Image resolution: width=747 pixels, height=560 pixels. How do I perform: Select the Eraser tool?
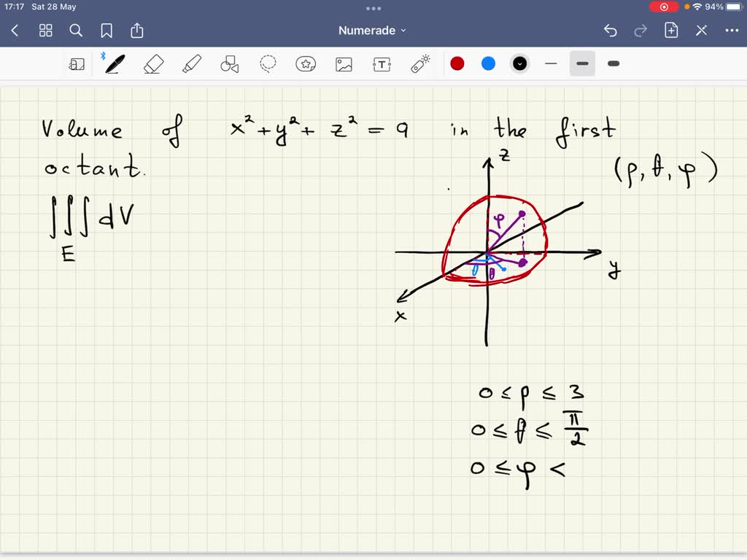point(154,63)
